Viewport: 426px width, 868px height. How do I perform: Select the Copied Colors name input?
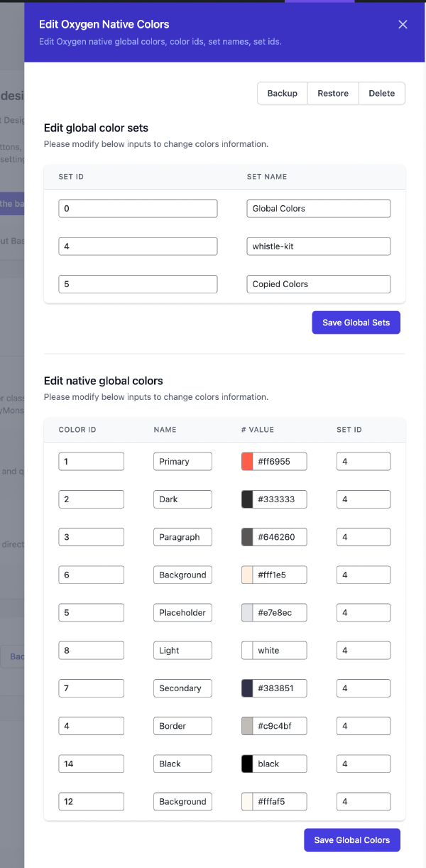[x=318, y=283]
